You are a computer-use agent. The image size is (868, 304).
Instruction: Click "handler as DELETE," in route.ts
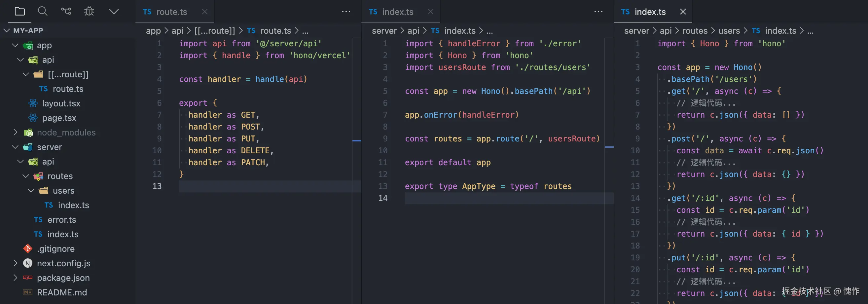coord(231,150)
